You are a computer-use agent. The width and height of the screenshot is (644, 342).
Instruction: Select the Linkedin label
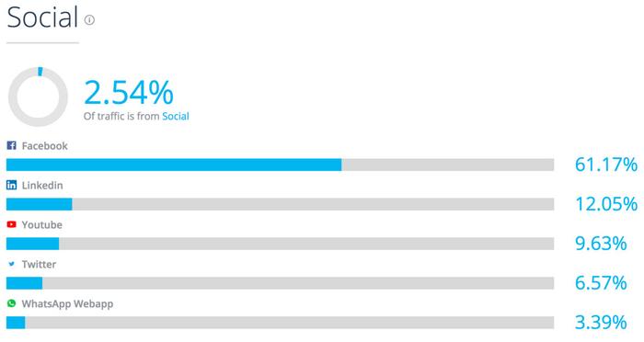(42, 186)
